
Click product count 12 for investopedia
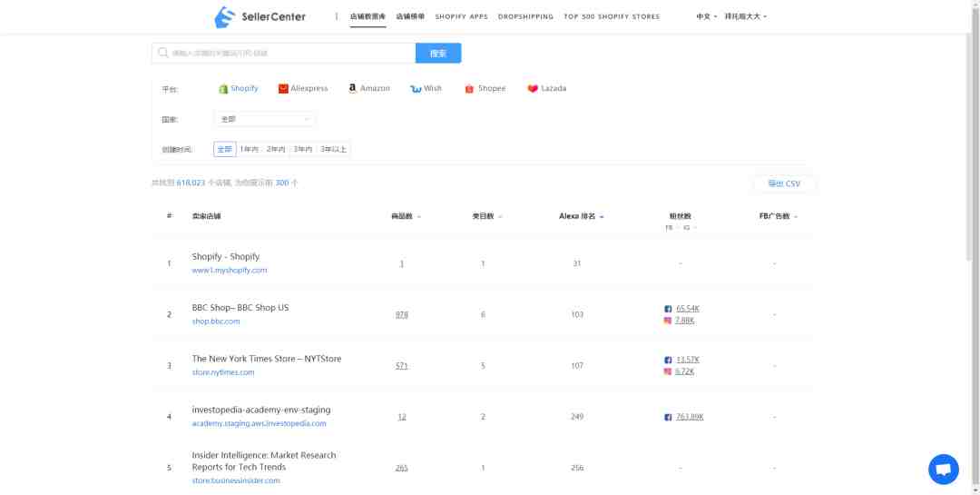coord(401,417)
